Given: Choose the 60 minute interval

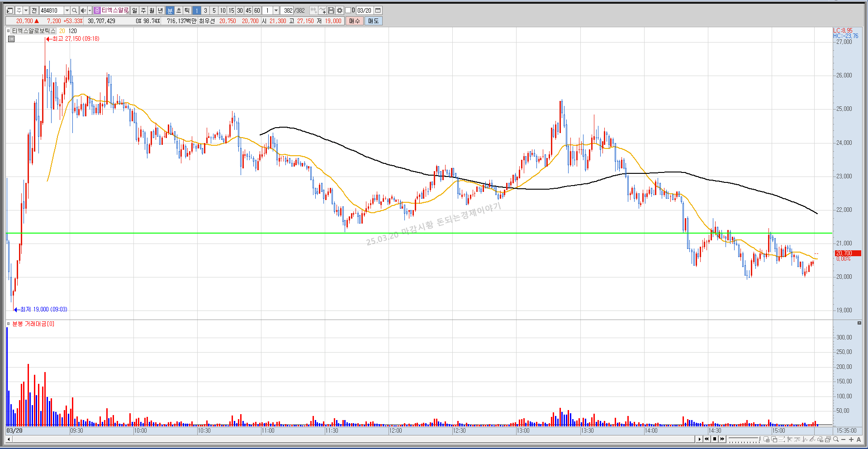Looking at the screenshot, I should coord(257,10).
